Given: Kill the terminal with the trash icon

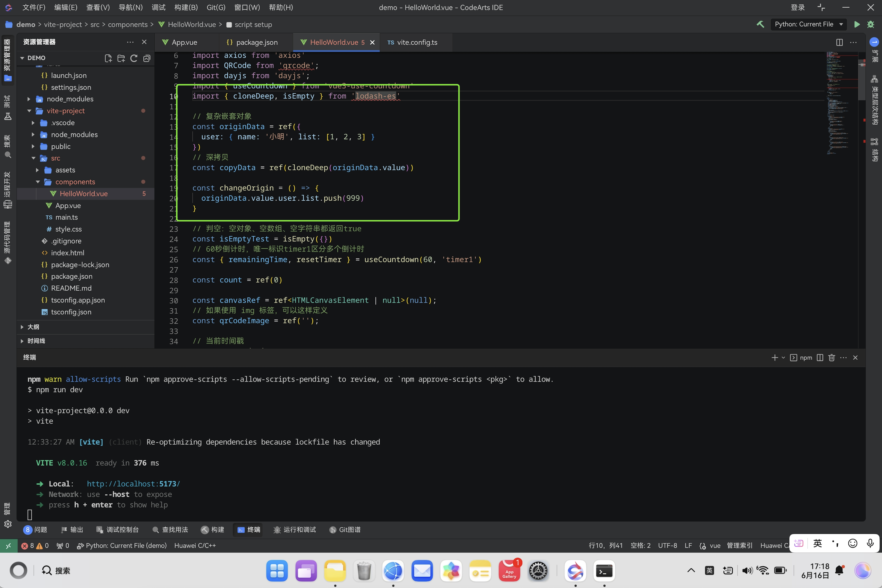Looking at the screenshot, I should pyautogui.click(x=832, y=357).
